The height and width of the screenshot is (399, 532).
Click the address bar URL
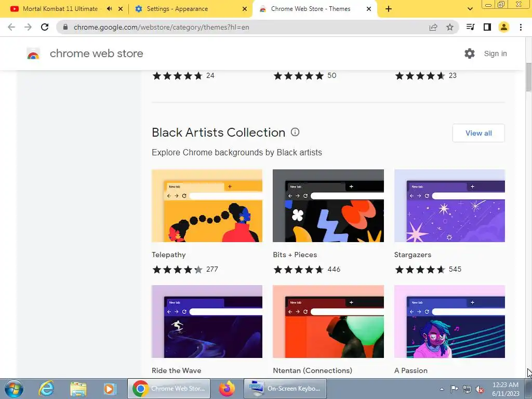click(162, 27)
